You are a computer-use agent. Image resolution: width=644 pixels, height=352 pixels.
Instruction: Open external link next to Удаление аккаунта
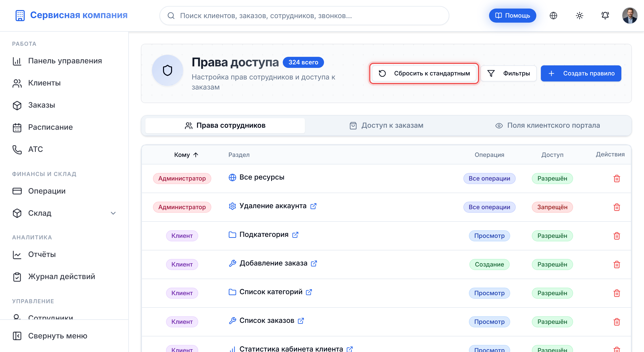tap(313, 206)
